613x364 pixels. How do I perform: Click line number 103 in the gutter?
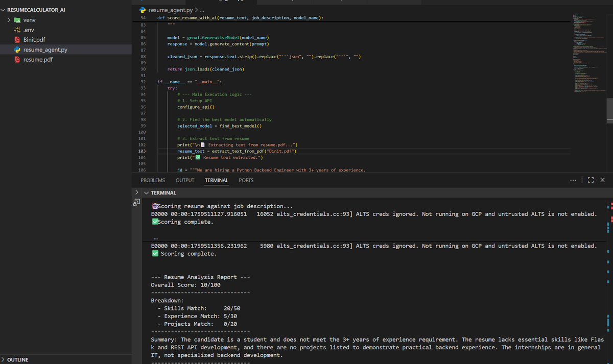pos(143,151)
